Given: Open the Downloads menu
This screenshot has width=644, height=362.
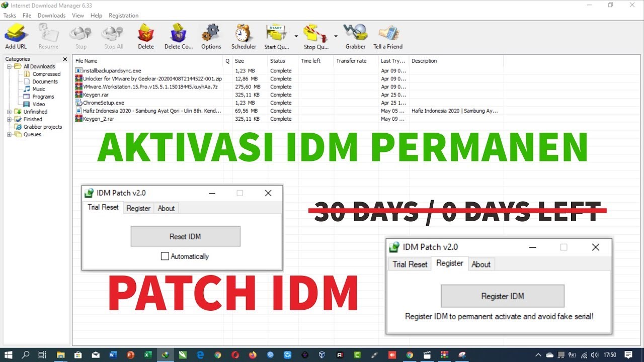Looking at the screenshot, I should pos(51,16).
